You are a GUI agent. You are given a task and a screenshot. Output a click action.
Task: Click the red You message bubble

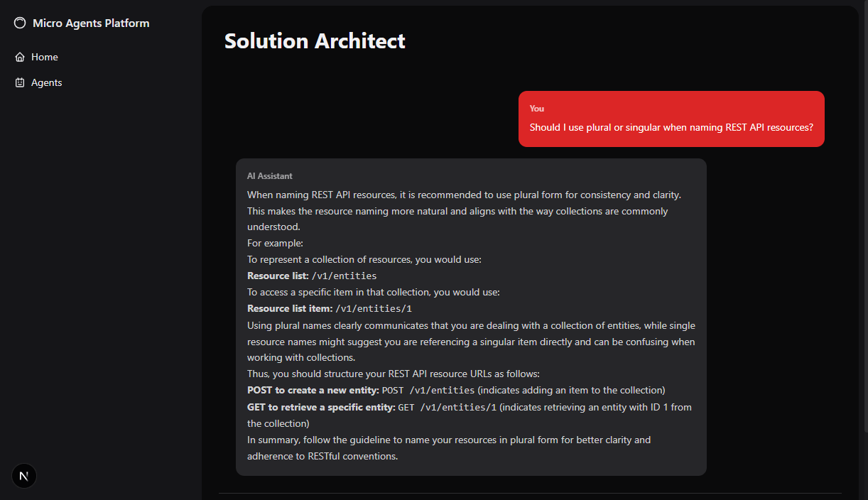click(671, 119)
